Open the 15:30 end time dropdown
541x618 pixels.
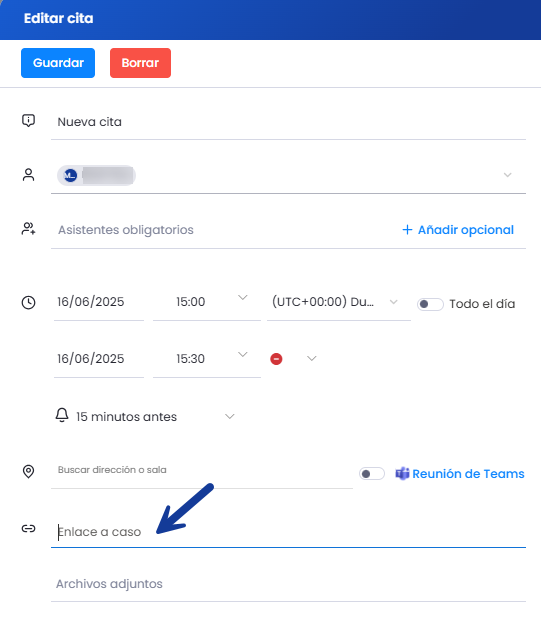click(243, 355)
